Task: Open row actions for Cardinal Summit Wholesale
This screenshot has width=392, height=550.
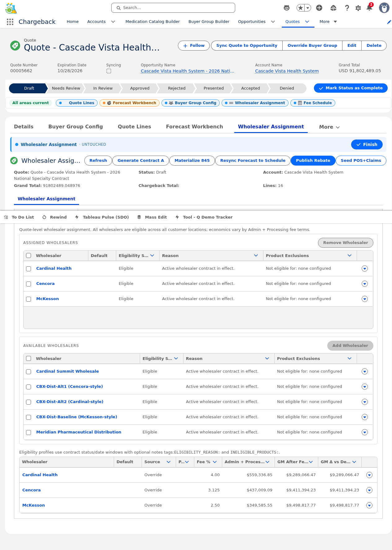Action: tap(365, 371)
